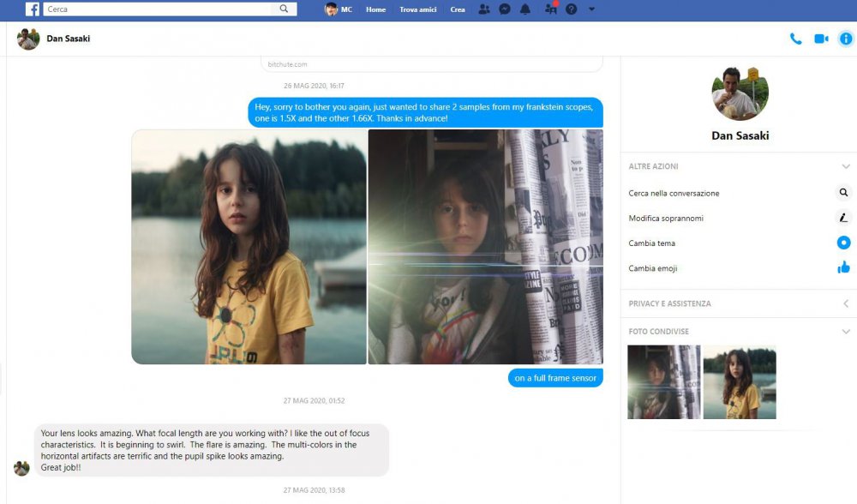Open friend requests icon in top bar
Viewport: 857px width, 504px height.
click(x=484, y=9)
